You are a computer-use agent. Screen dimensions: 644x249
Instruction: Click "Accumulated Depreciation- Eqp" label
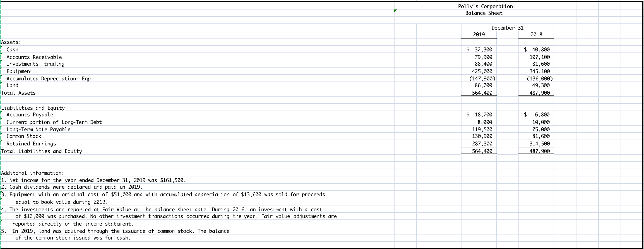pyautogui.click(x=49, y=78)
